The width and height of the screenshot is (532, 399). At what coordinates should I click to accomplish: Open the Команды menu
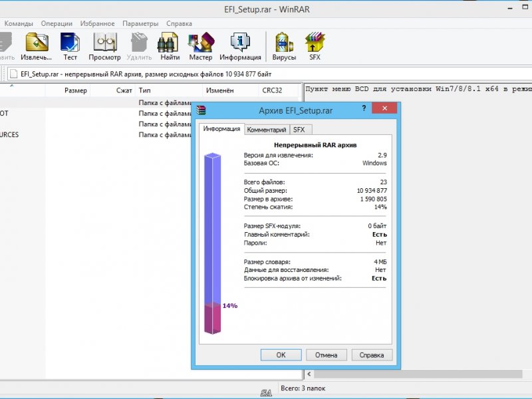click(x=19, y=24)
